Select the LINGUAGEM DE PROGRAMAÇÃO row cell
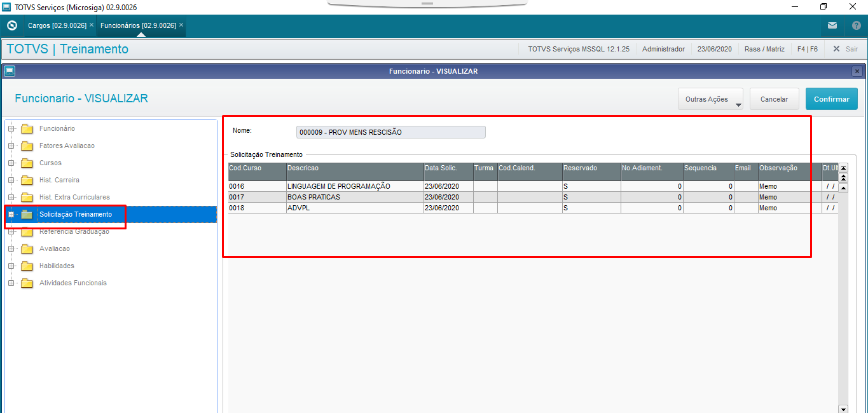Screen dimensions: 868x413 point(355,187)
